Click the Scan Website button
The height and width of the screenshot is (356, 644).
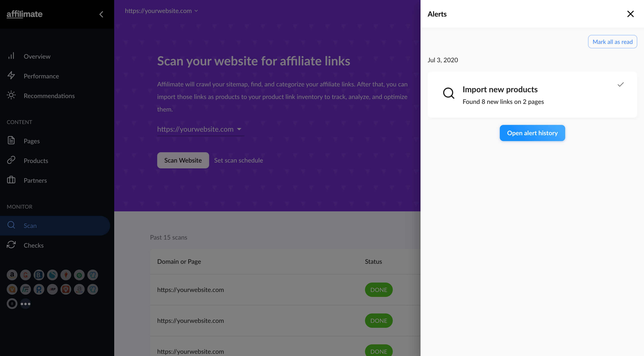183,160
